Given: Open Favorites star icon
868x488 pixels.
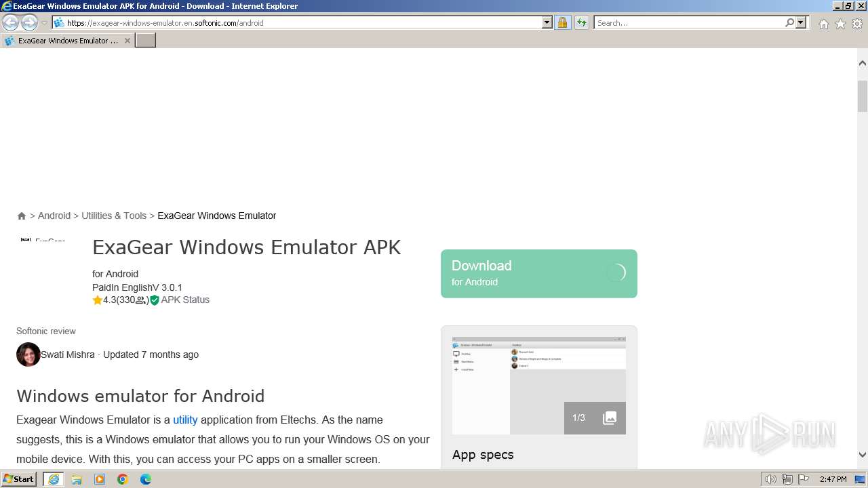Looking at the screenshot, I should (x=840, y=24).
